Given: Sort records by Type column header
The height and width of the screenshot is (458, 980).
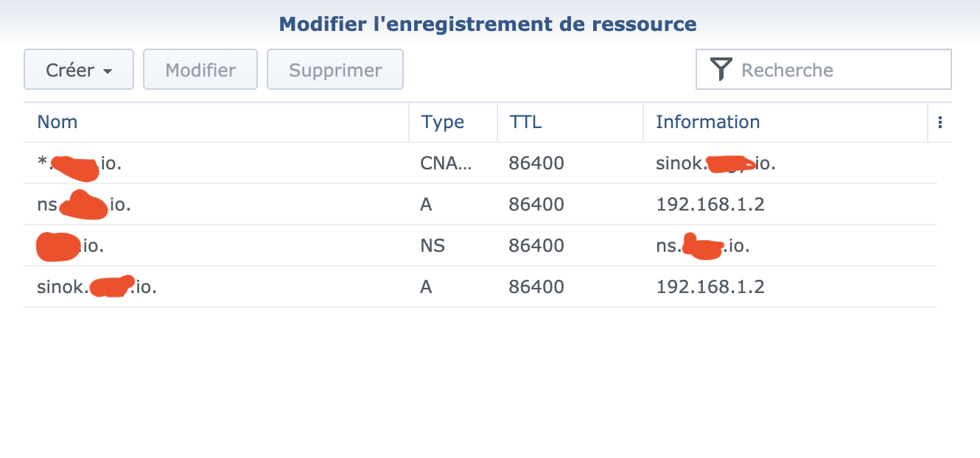Looking at the screenshot, I should point(442,122).
